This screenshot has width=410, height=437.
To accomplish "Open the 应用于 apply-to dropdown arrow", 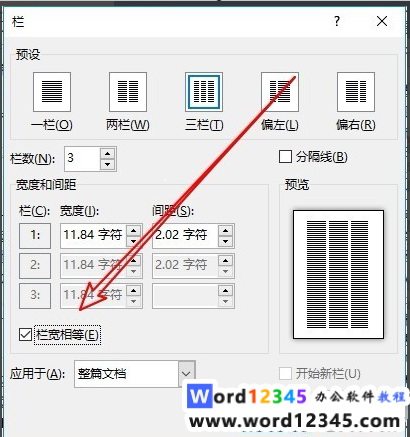I will tap(187, 374).
